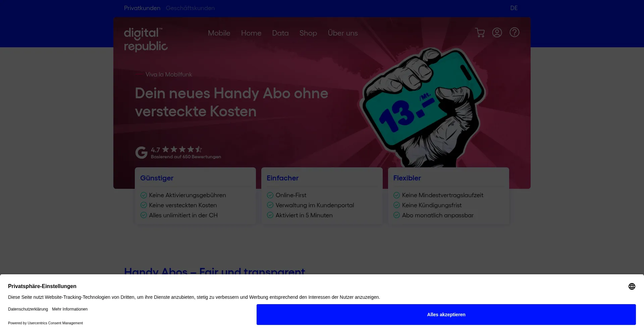This screenshot has width=644, height=333.
Task: Click the user account icon
Action: (497, 33)
